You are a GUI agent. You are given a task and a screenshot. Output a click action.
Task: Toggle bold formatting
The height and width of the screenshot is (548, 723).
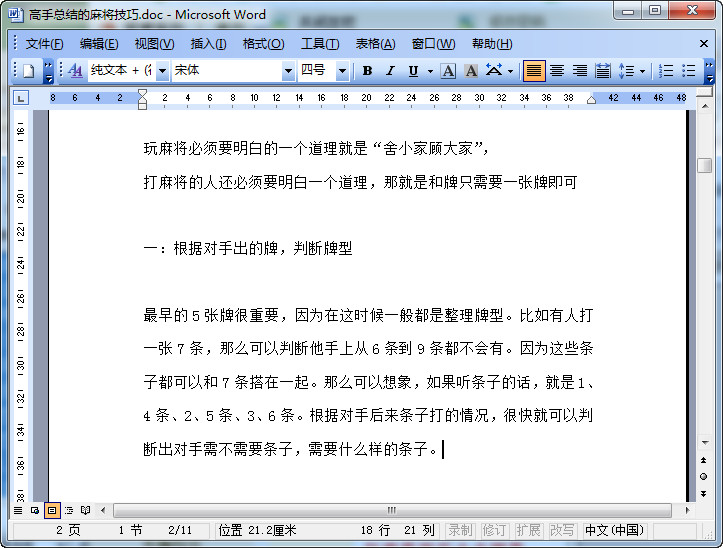tap(367, 71)
